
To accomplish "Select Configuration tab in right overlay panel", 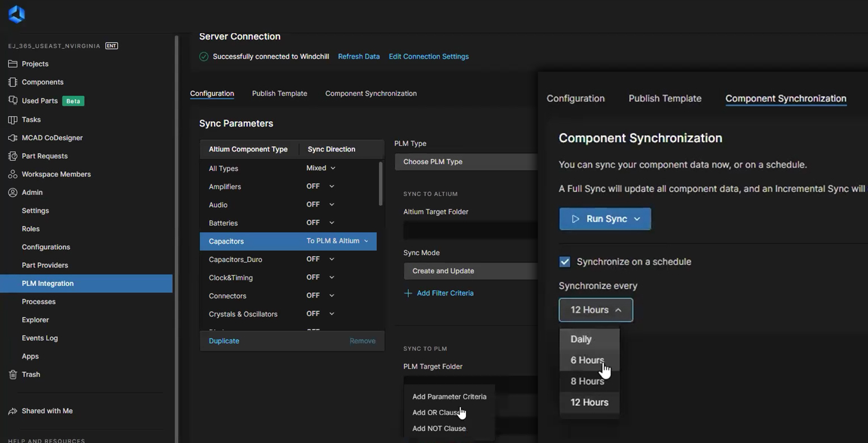I will [575, 98].
